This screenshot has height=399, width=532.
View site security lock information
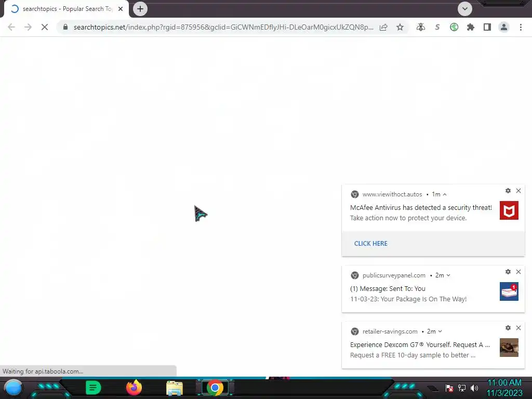[x=65, y=27]
